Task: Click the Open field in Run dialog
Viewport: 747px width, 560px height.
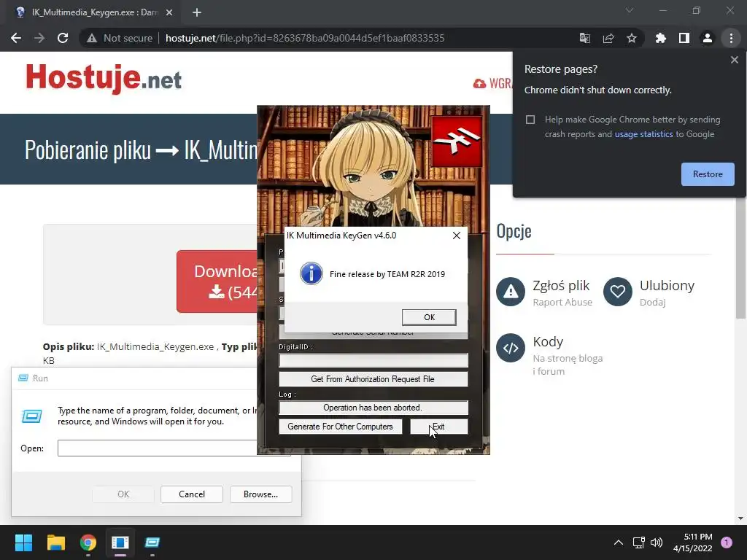Action: click(158, 448)
